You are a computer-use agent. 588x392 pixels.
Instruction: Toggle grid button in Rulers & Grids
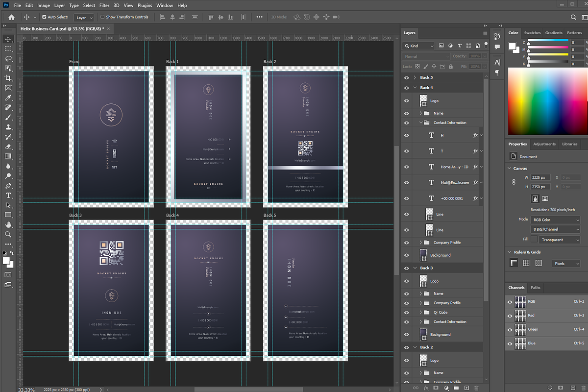point(526,263)
